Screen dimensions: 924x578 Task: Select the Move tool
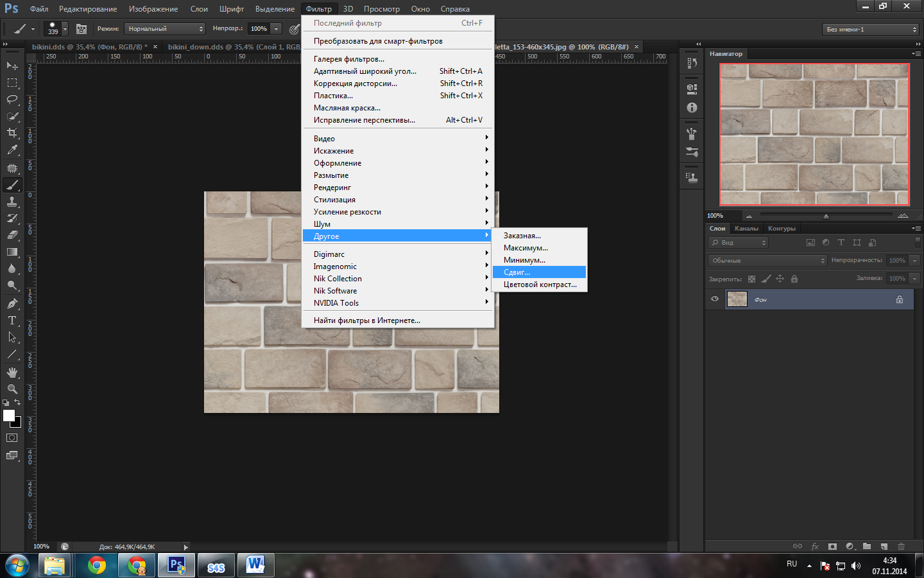(x=12, y=66)
